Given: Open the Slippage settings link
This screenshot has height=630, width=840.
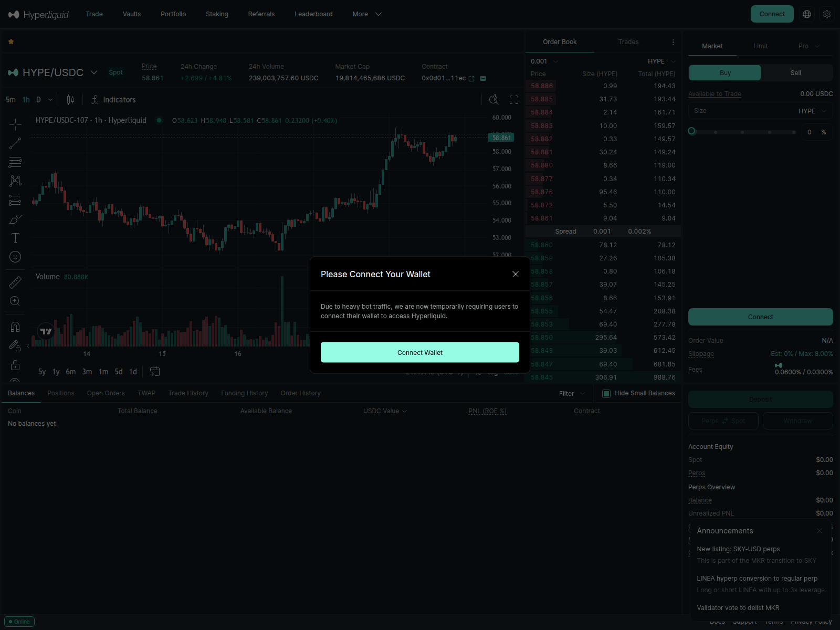Looking at the screenshot, I should pyautogui.click(x=701, y=354).
